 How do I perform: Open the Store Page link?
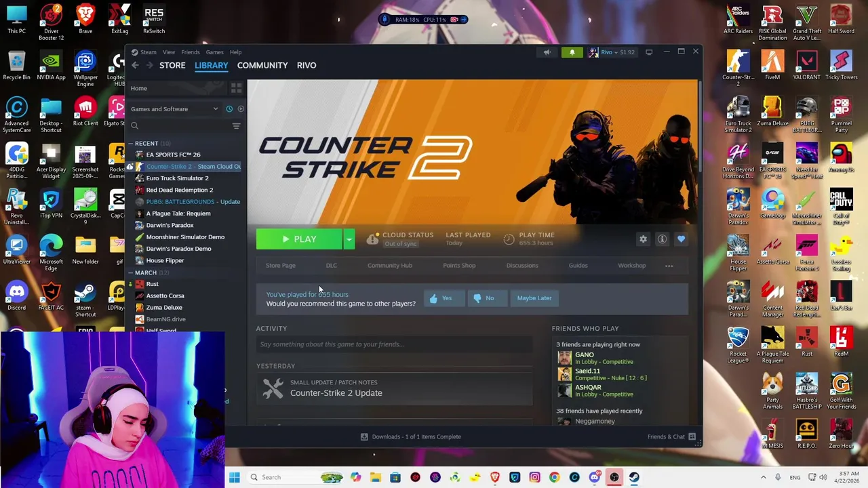(x=281, y=266)
